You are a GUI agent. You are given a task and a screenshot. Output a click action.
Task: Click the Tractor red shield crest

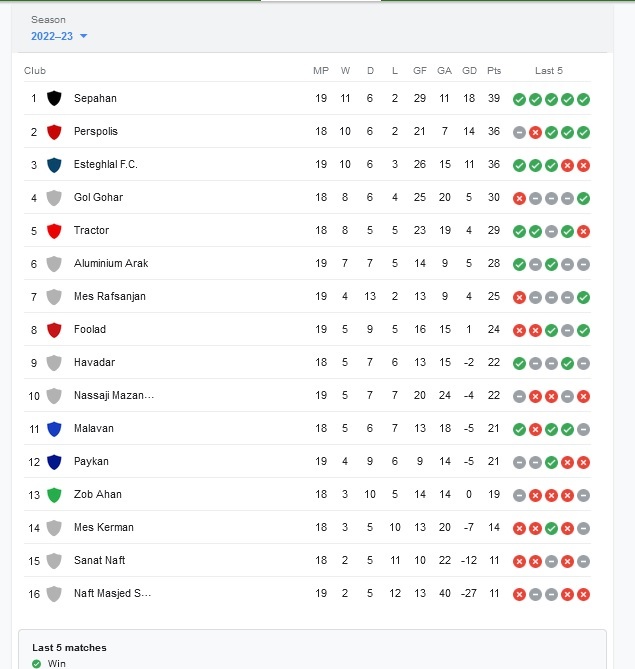pos(54,230)
